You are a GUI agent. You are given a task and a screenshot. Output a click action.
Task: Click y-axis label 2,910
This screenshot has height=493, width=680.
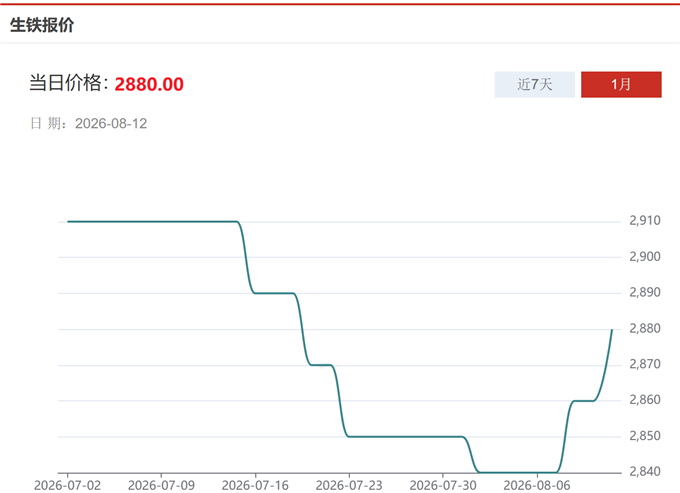[645, 221]
